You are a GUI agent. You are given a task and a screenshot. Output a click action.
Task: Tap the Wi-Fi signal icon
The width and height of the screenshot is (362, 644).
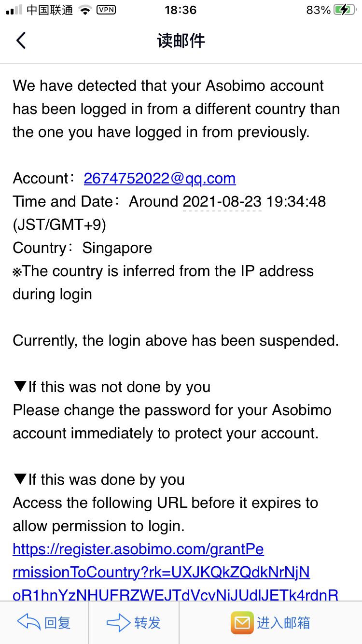85,10
